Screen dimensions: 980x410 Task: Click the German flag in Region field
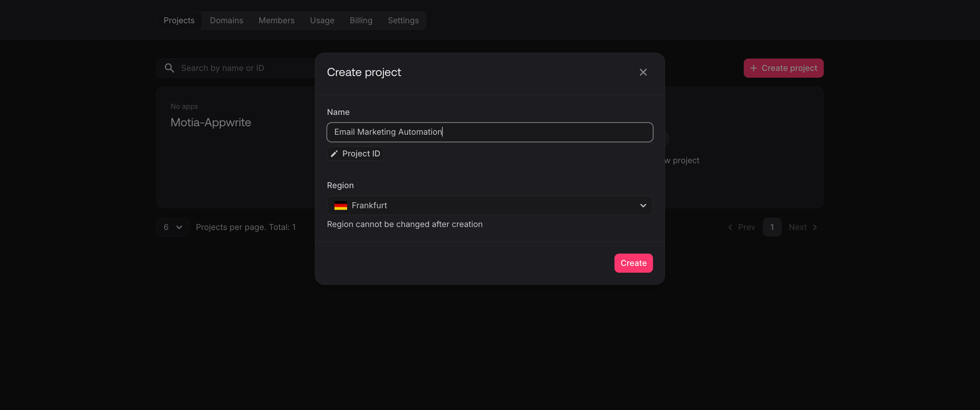(x=341, y=206)
